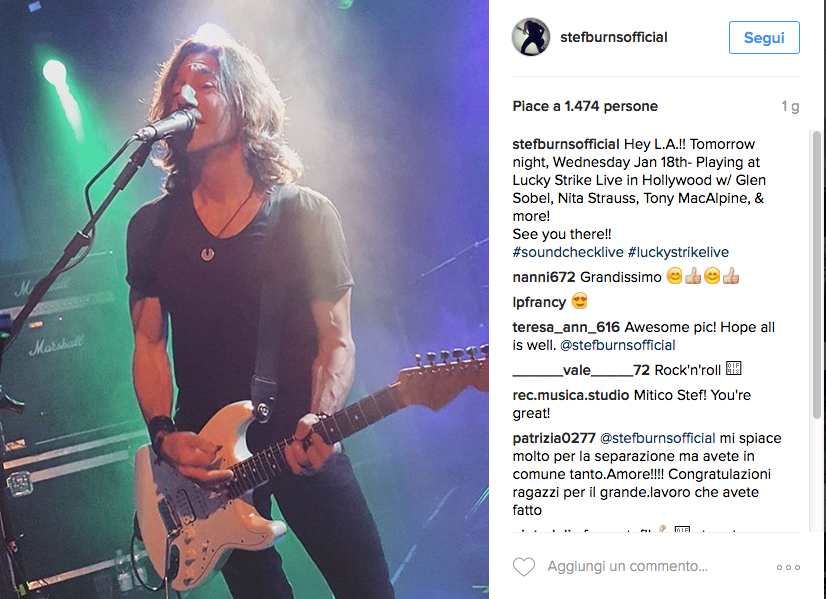Open teresa_ann_616 user profile
Image resolution: width=826 pixels, height=599 pixels.
(x=566, y=327)
